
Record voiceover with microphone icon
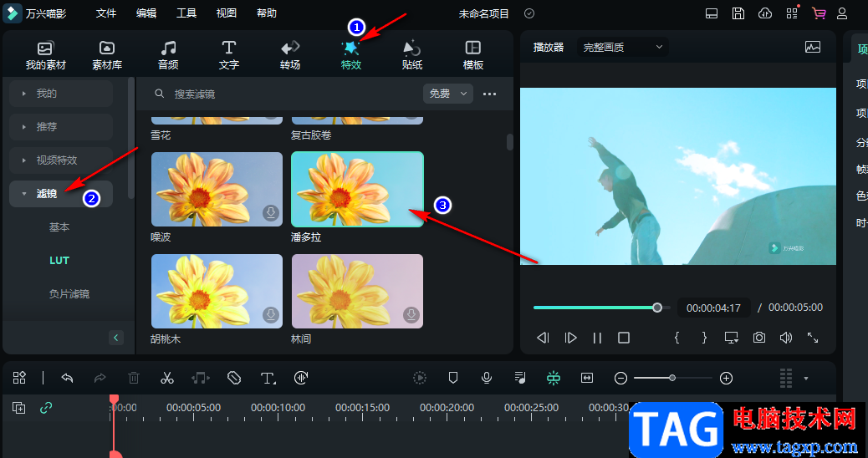pyautogui.click(x=486, y=378)
